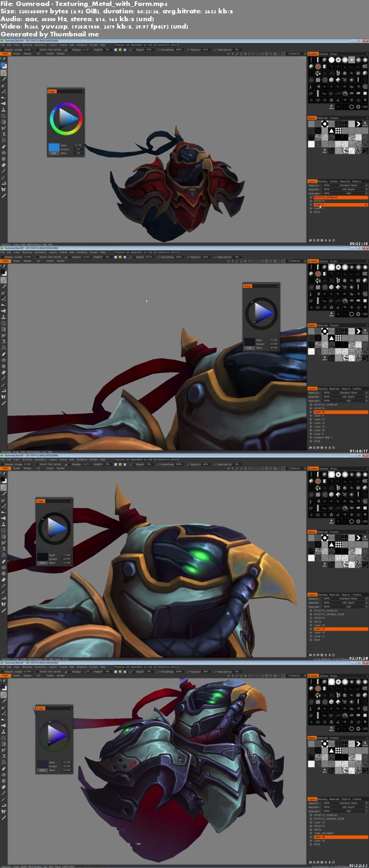Toggle visibility of Layer 9 in 01:46:17 frame
Screen dimensions: 369x868
tap(311, 416)
